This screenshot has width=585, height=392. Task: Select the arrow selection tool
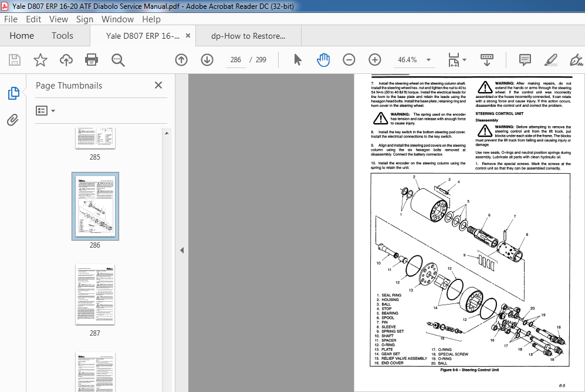(297, 60)
